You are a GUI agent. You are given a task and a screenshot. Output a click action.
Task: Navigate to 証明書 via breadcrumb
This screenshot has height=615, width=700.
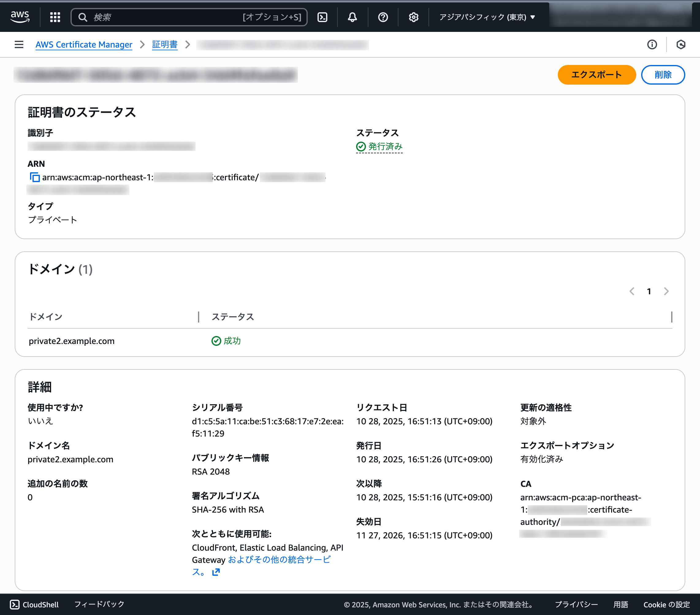[x=165, y=44]
